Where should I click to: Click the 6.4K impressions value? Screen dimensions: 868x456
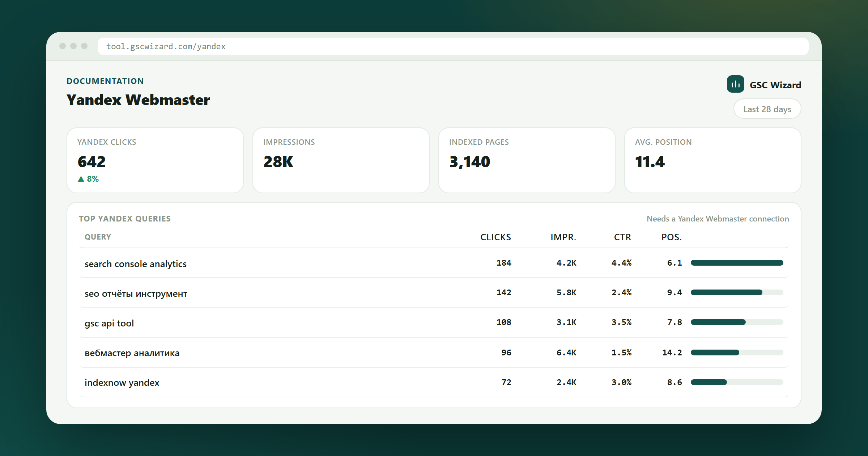pos(566,352)
